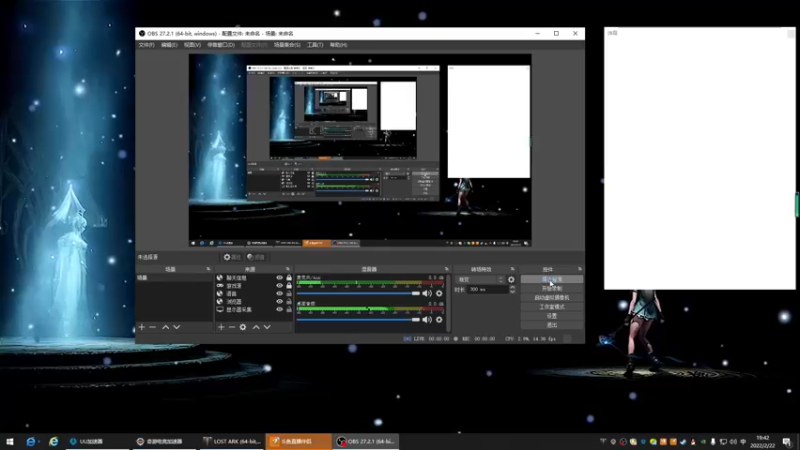Remove the selected source with the minus icon
The width and height of the screenshot is (800, 450).
[x=232, y=327]
